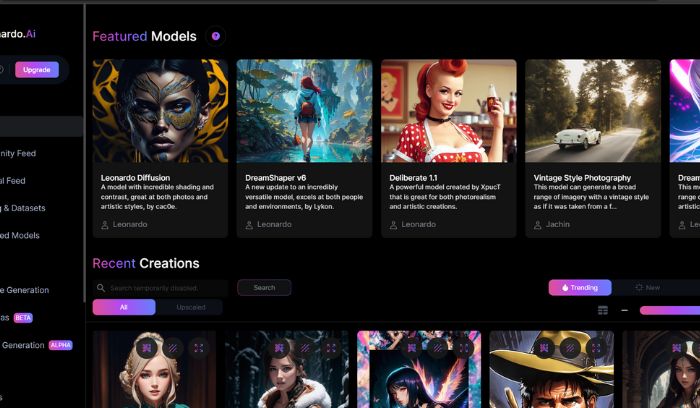Click the "Leonardo Diffusion" model title
Viewport: 700px width, 408px height.
coord(135,178)
